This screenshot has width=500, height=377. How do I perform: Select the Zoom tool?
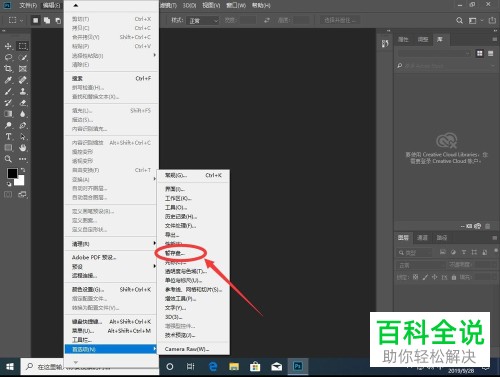click(8, 159)
